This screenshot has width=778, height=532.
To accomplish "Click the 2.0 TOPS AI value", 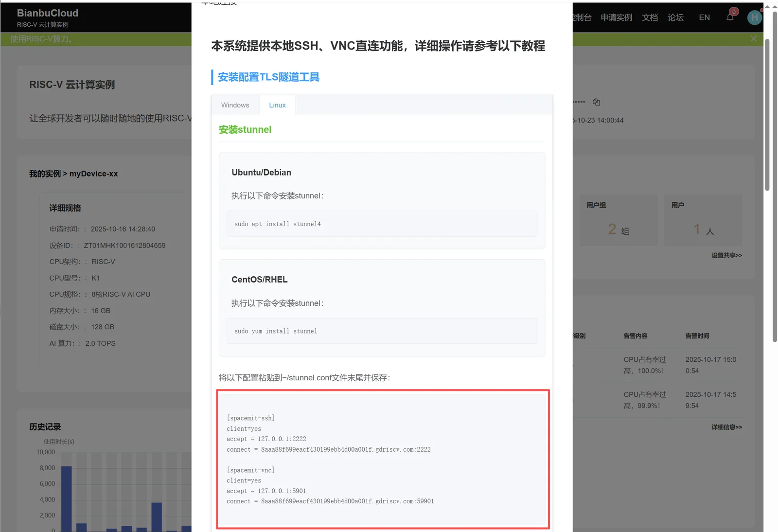I will [100, 343].
